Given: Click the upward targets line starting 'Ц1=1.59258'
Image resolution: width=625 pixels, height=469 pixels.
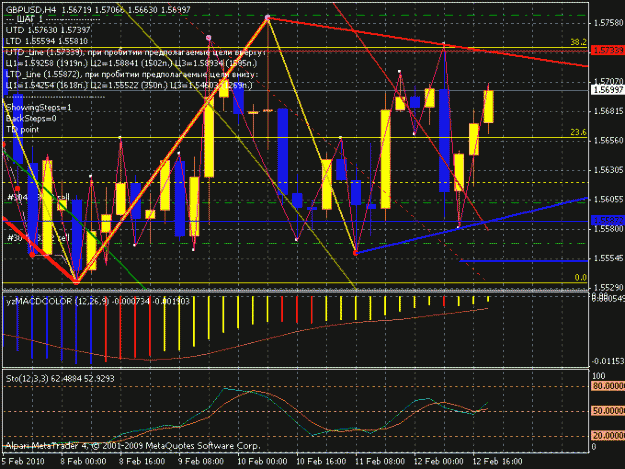Looking at the screenshot, I should pyautogui.click(x=132, y=63).
